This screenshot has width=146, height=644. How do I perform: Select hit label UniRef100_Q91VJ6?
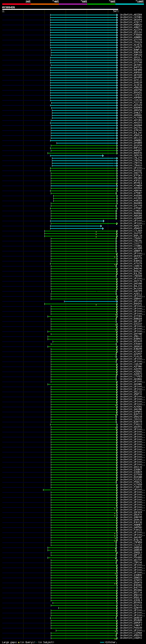click(x=131, y=467)
